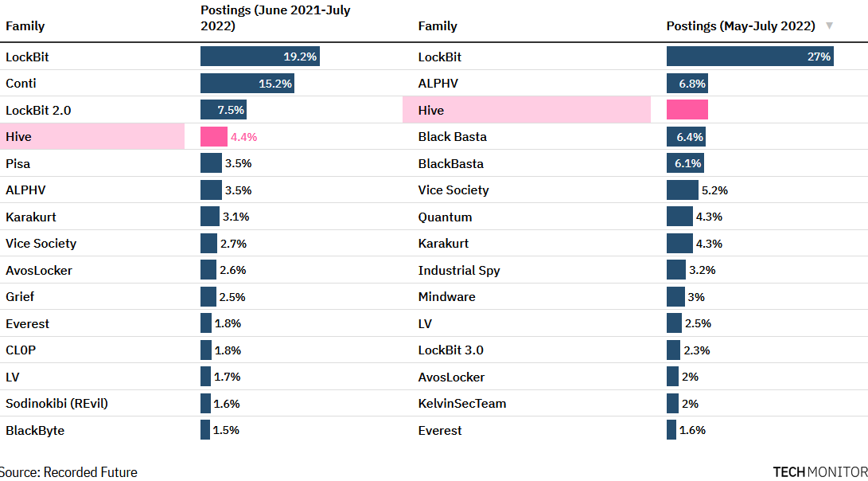Image resolution: width=868 pixels, height=481 pixels.
Task: Click the Industrial Spy 3.2% bar
Action: click(x=675, y=270)
